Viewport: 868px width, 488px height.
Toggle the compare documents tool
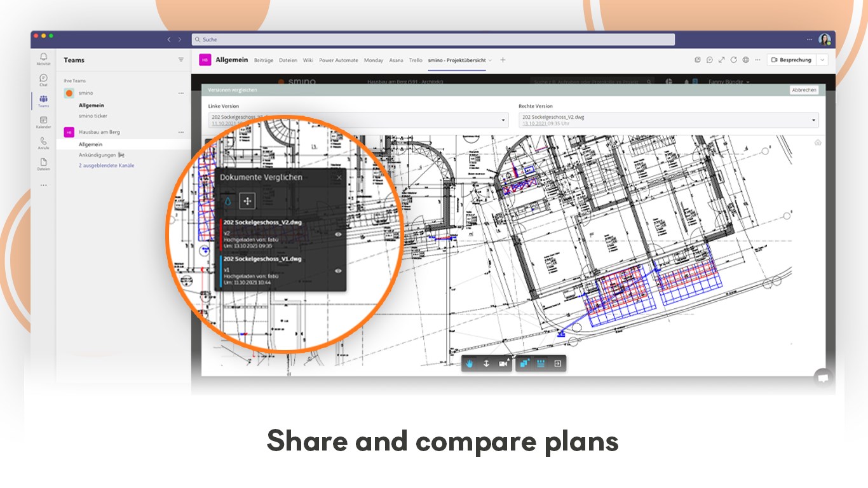(524, 363)
